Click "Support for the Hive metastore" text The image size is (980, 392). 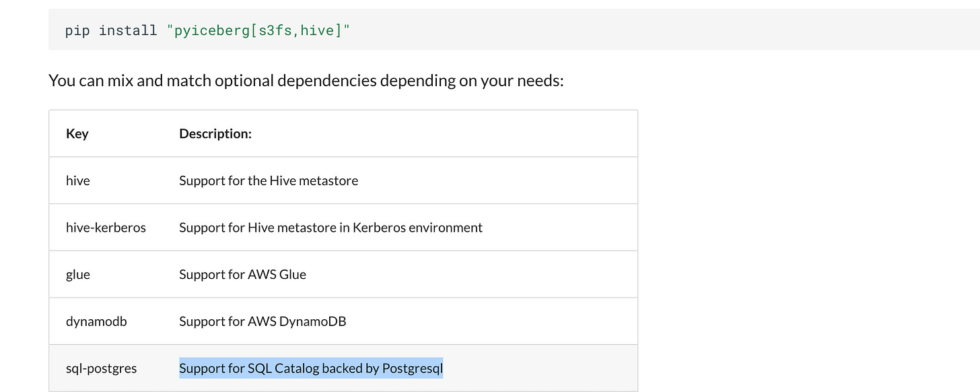coord(269,181)
